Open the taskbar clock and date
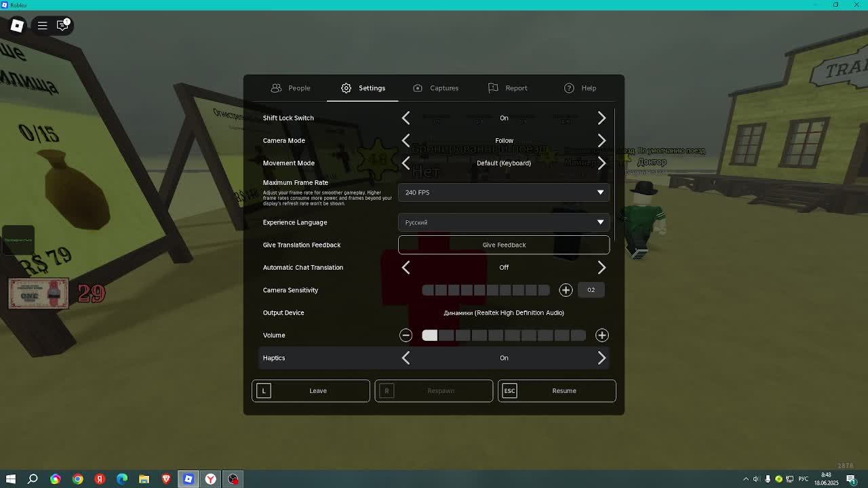Image resolution: width=868 pixels, height=488 pixels. 826,479
